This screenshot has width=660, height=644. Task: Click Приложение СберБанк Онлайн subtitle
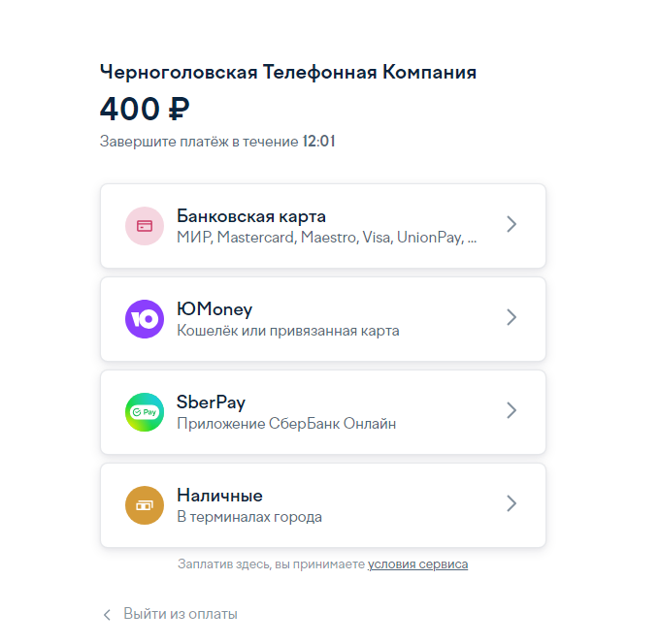[x=286, y=424]
